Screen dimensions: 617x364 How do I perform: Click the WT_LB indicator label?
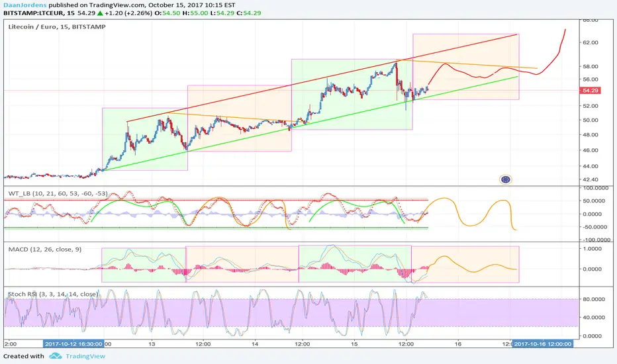pyautogui.click(x=58, y=194)
